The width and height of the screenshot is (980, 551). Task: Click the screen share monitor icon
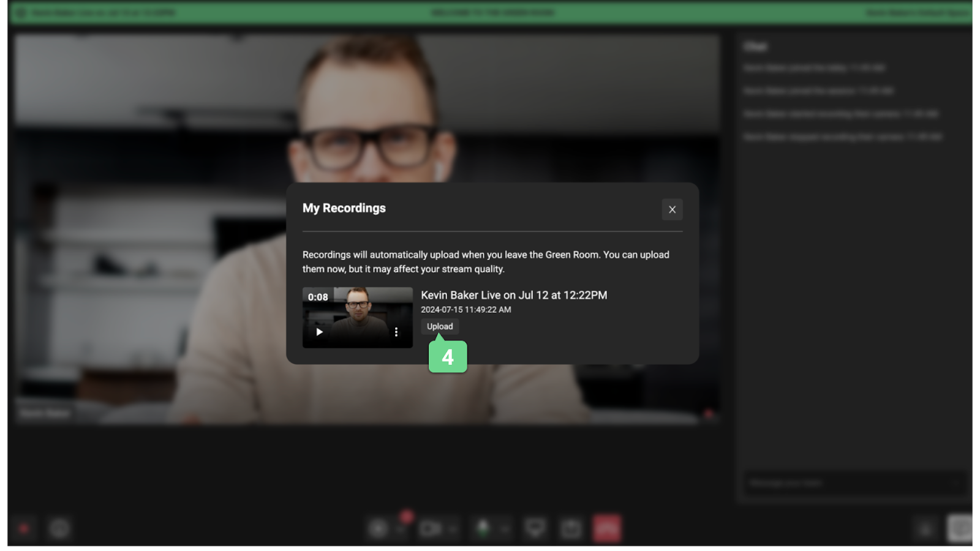(535, 528)
